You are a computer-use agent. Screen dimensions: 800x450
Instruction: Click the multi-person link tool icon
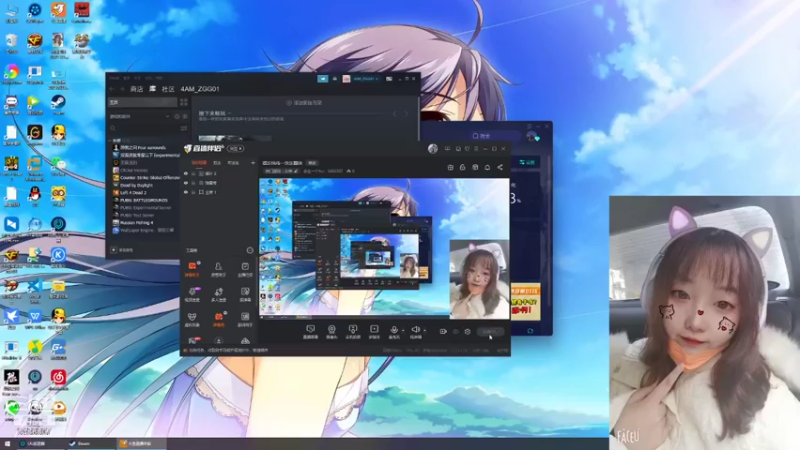[x=218, y=291]
